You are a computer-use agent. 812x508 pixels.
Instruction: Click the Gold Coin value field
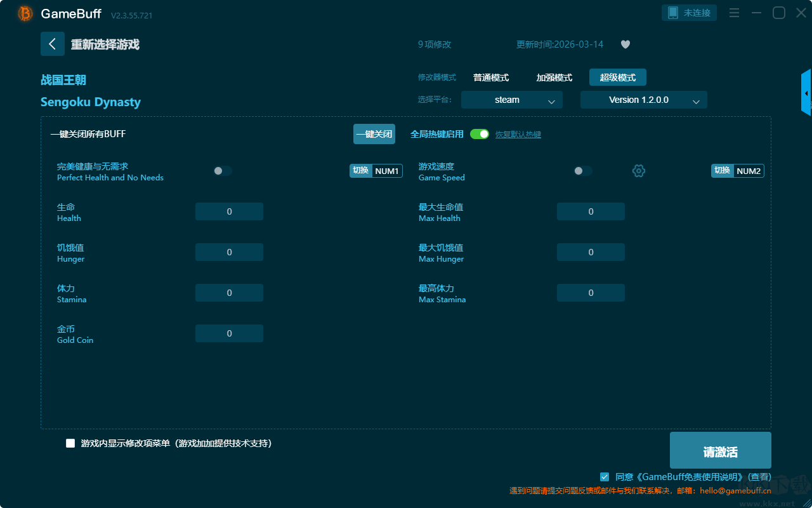point(229,333)
